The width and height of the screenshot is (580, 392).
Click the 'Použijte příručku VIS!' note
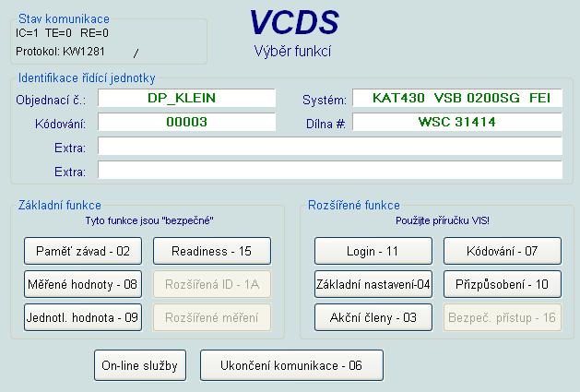443,221
